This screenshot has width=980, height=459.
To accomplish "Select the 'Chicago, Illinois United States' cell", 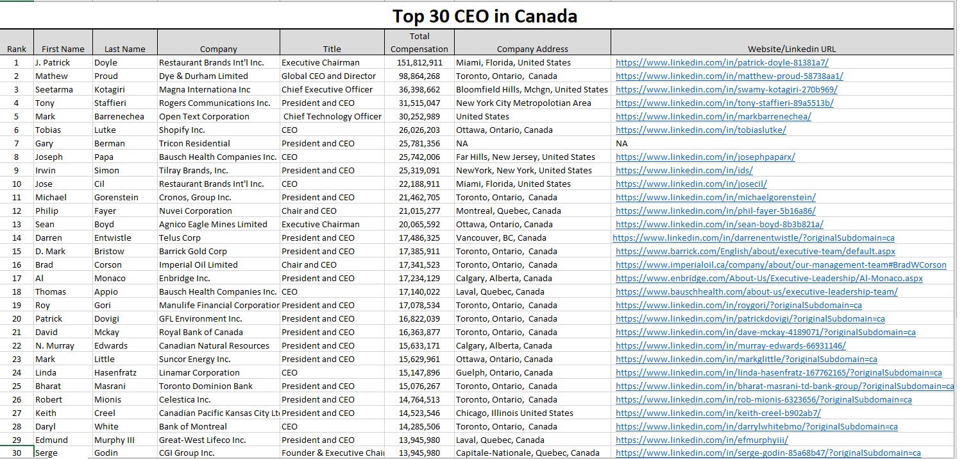I will [x=532, y=413].
